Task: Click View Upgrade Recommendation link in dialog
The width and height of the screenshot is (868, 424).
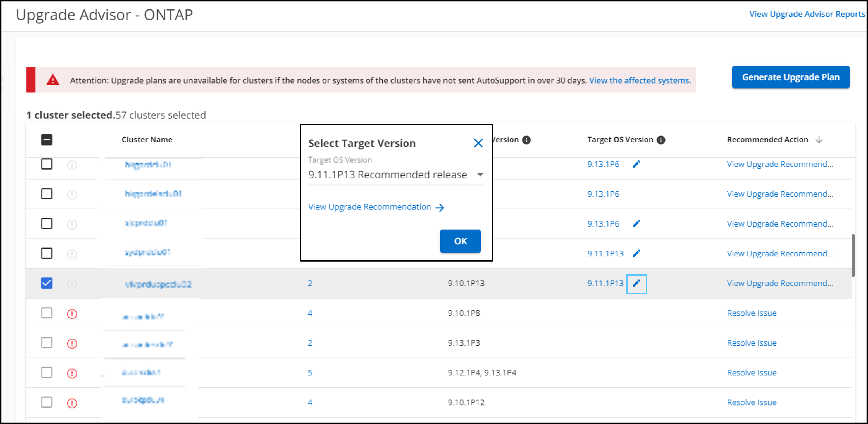Action: tap(369, 207)
